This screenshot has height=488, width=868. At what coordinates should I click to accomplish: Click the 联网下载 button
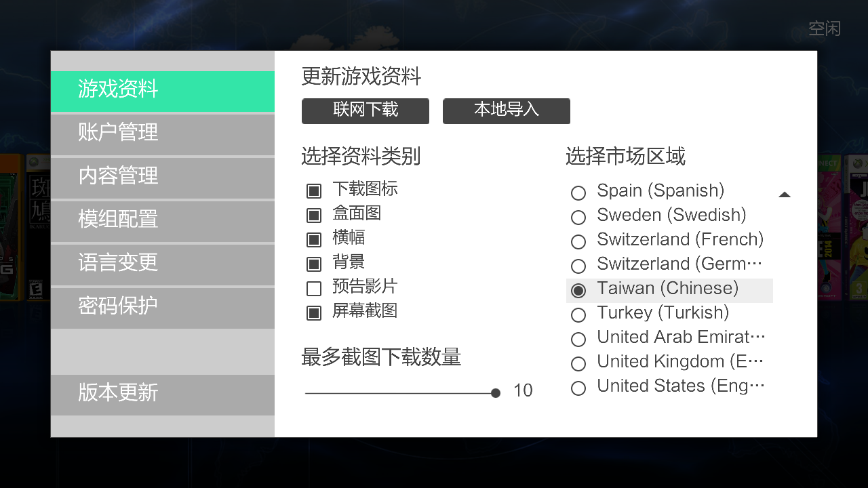tap(366, 111)
